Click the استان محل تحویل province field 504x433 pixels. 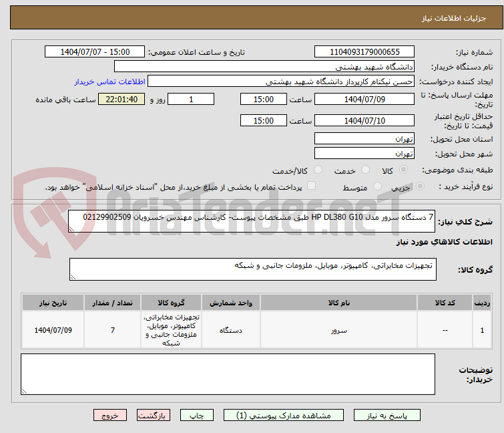pyautogui.click(x=364, y=139)
